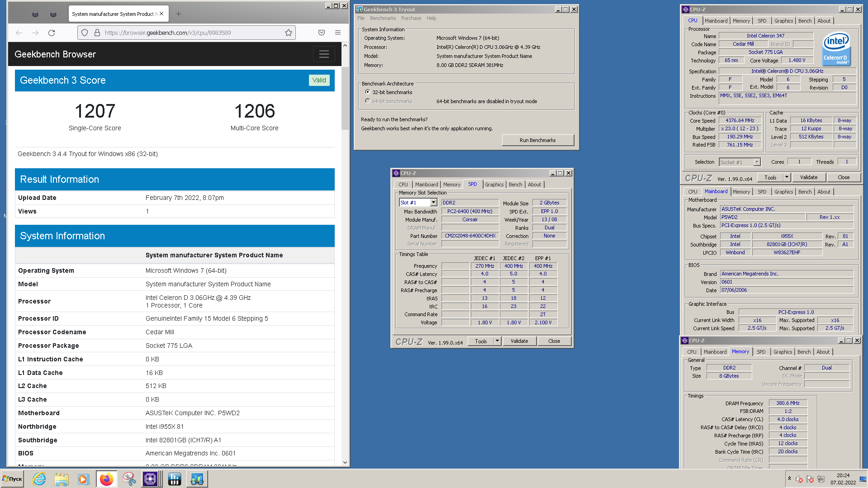Show hidden system tray icons
The image size is (868, 488).
pos(789,479)
